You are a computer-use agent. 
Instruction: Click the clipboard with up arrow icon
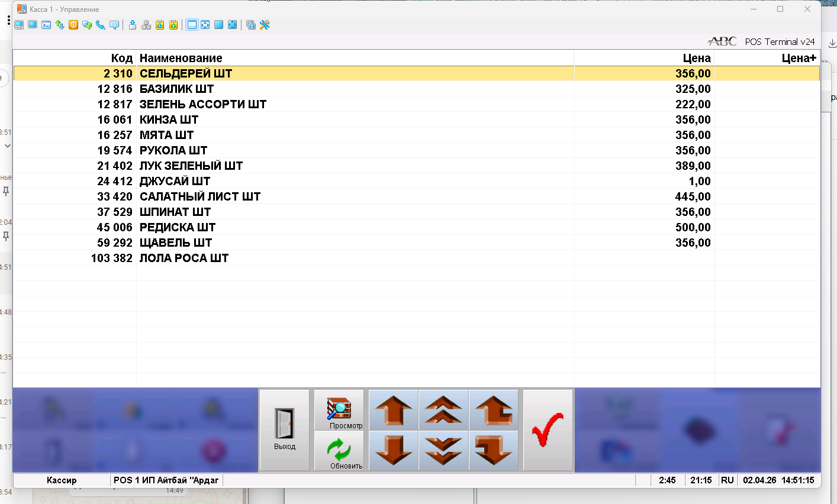(173, 25)
